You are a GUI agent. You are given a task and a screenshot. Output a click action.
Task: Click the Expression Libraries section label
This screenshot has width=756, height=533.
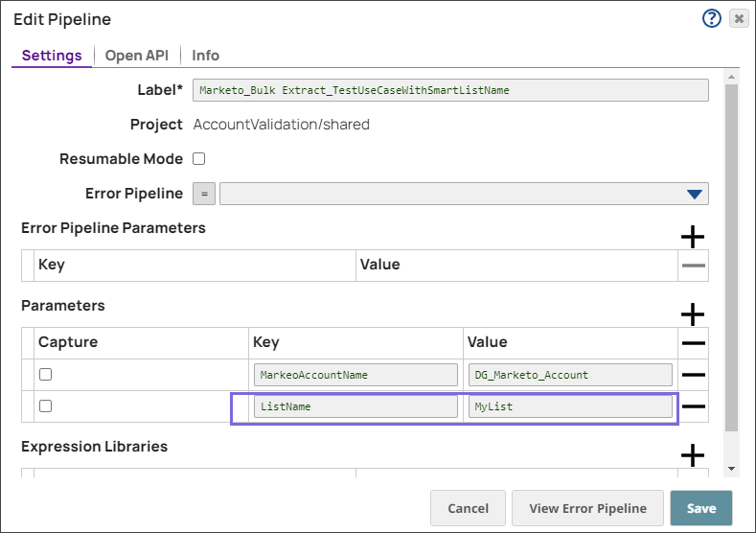(95, 447)
